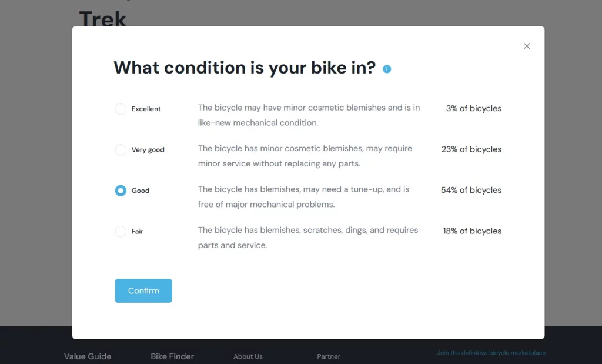Close the bike condition dialog
The width and height of the screenshot is (602, 364).
[x=527, y=46]
